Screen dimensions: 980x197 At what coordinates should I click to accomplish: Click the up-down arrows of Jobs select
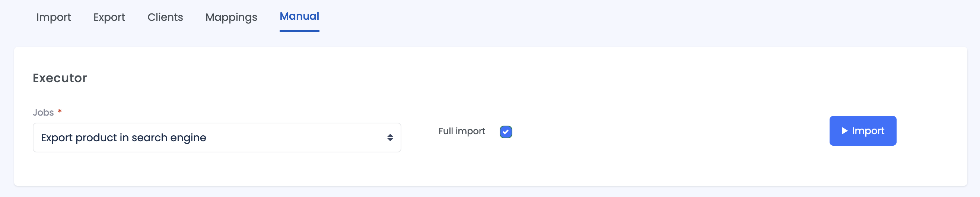click(390, 138)
